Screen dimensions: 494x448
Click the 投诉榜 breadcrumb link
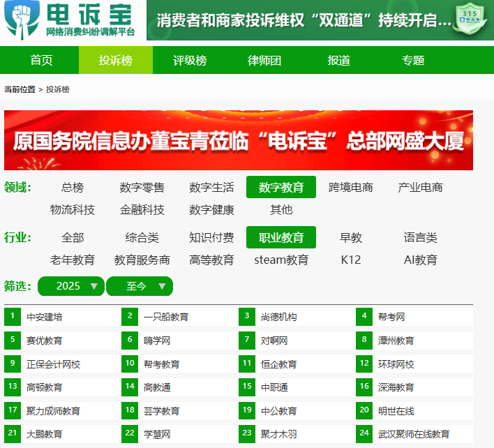pyautogui.click(x=58, y=89)
